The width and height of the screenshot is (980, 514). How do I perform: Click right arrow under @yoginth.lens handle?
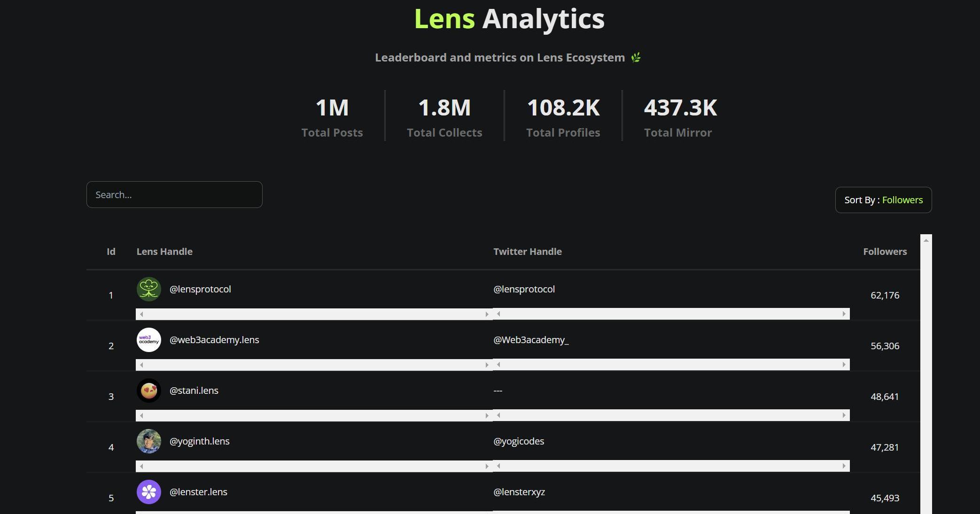click(487, 466)
